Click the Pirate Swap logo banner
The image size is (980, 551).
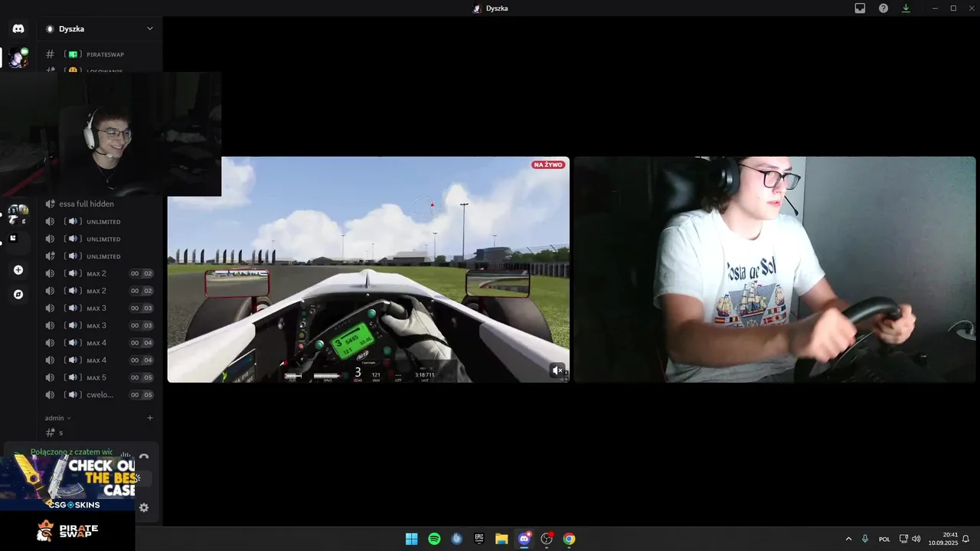tap(67, 530)
